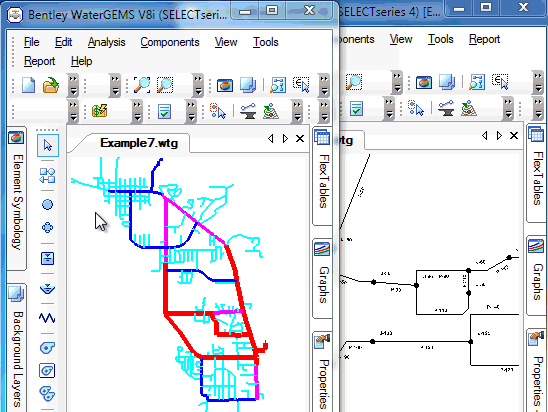Click the Find Element icon in front window

tap(278, 85)
